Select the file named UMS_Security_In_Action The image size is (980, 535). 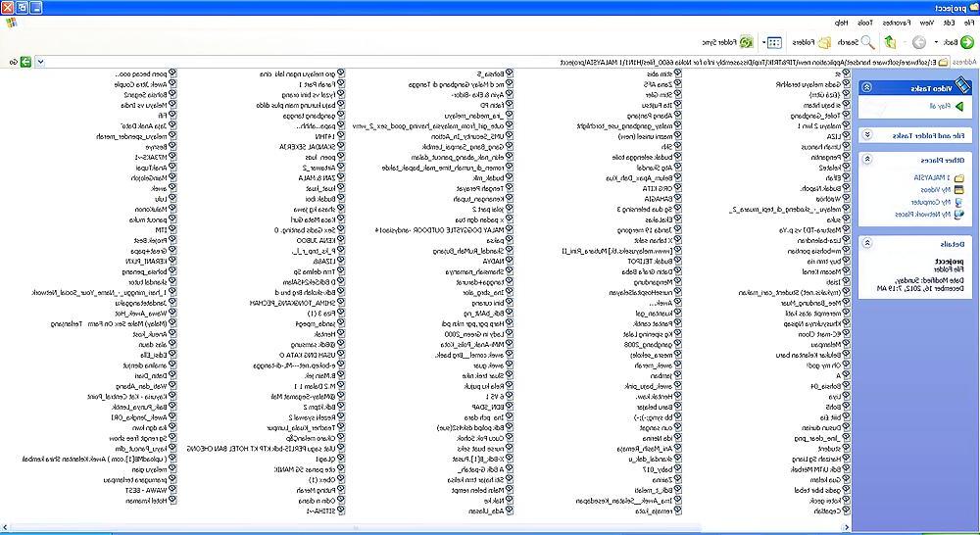click(468, 136)
